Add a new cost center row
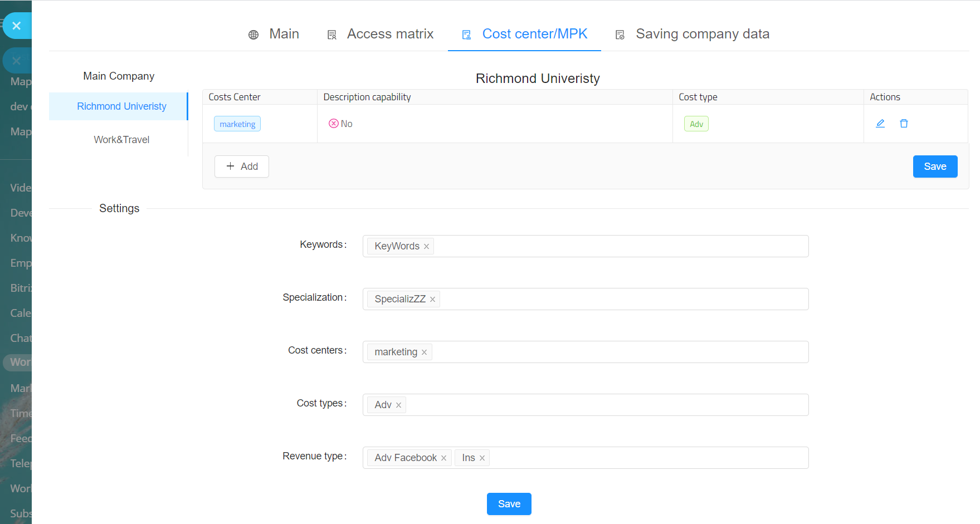This screenshot has height=524, width=980. tap(242, 166)
